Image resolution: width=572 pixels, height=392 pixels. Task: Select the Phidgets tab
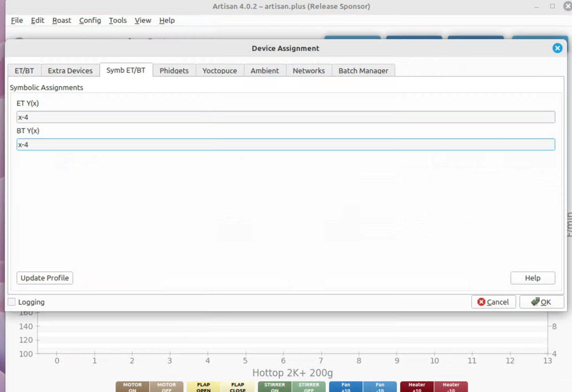(174, 70)
